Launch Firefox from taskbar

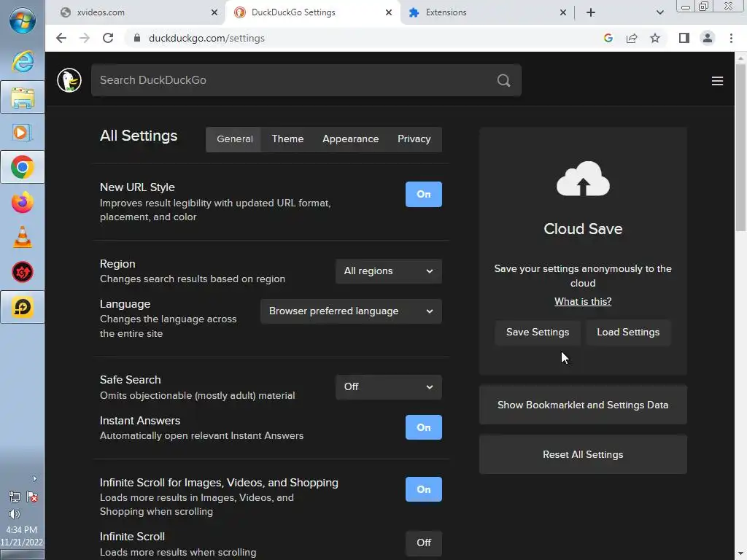(23, 203)
